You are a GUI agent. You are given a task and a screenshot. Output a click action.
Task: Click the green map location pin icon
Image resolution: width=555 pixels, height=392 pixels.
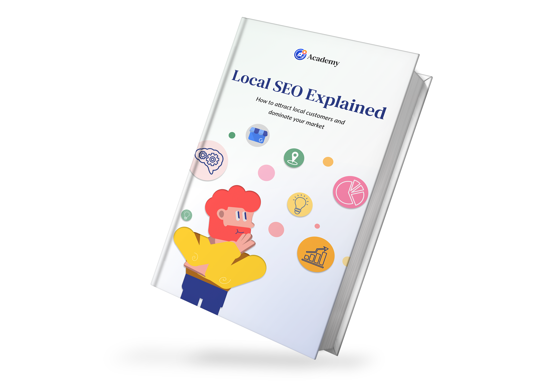[x=294, y=158]
